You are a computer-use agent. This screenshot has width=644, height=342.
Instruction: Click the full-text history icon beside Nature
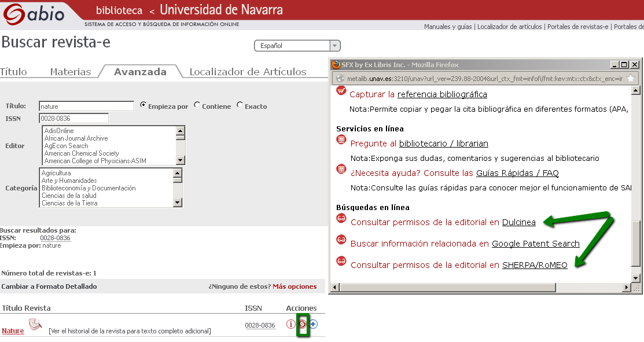[36, 325]
